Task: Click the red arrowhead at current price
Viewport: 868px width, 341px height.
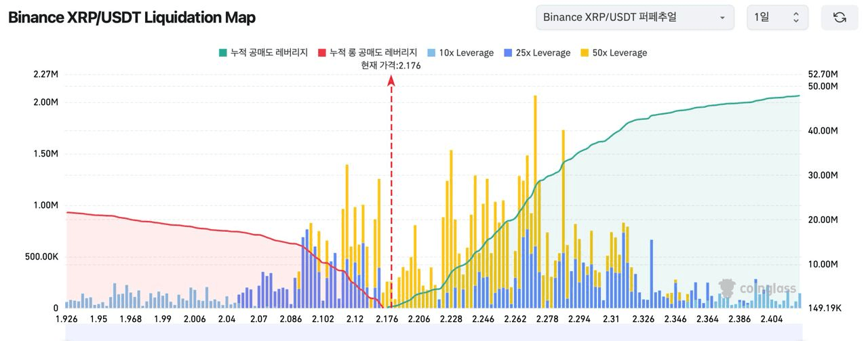Action: (x=391, y=81)
